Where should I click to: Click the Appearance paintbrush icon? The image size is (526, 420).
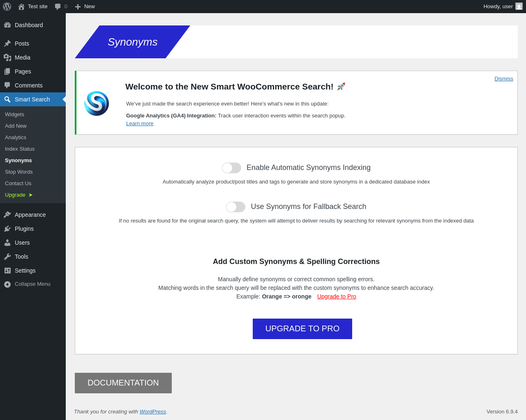(x=7, y=215)
